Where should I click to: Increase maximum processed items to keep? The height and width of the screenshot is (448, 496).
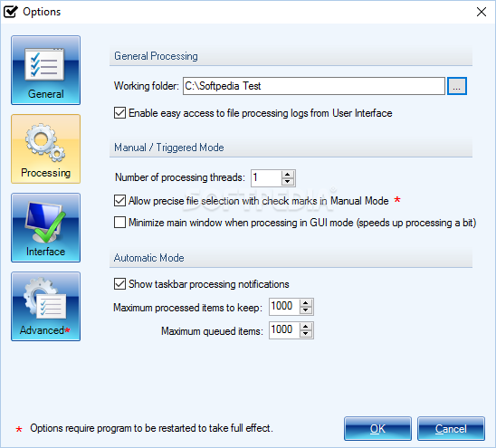tap(306, 303)
